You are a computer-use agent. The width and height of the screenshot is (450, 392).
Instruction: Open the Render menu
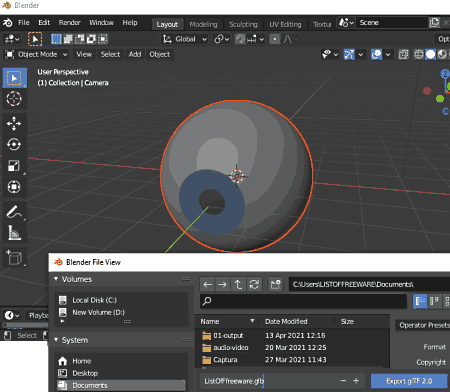70,23
